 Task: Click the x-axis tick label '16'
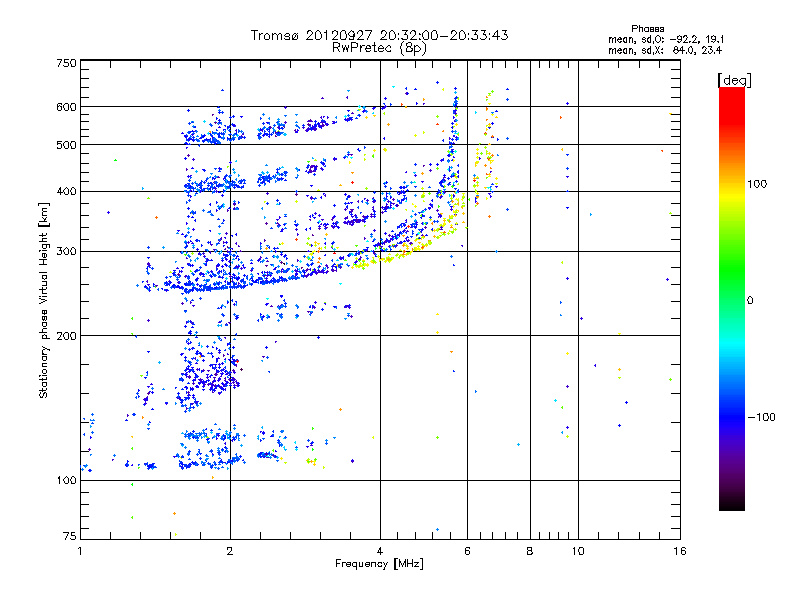click(x=680, y=551)
